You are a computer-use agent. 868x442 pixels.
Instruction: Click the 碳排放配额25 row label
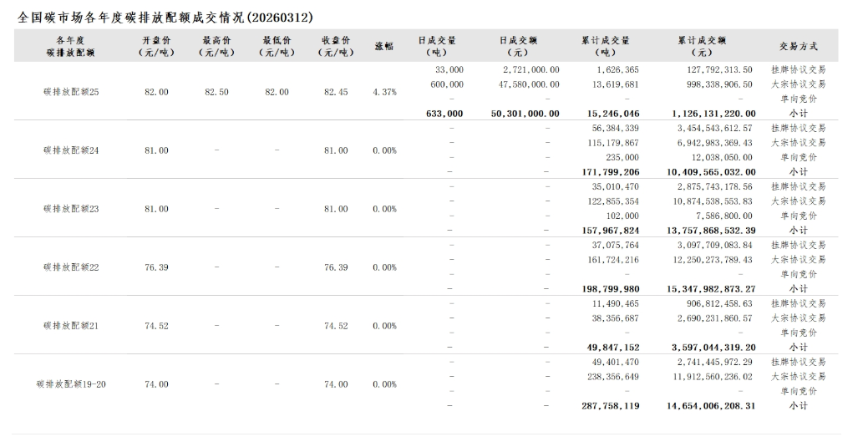71,92
